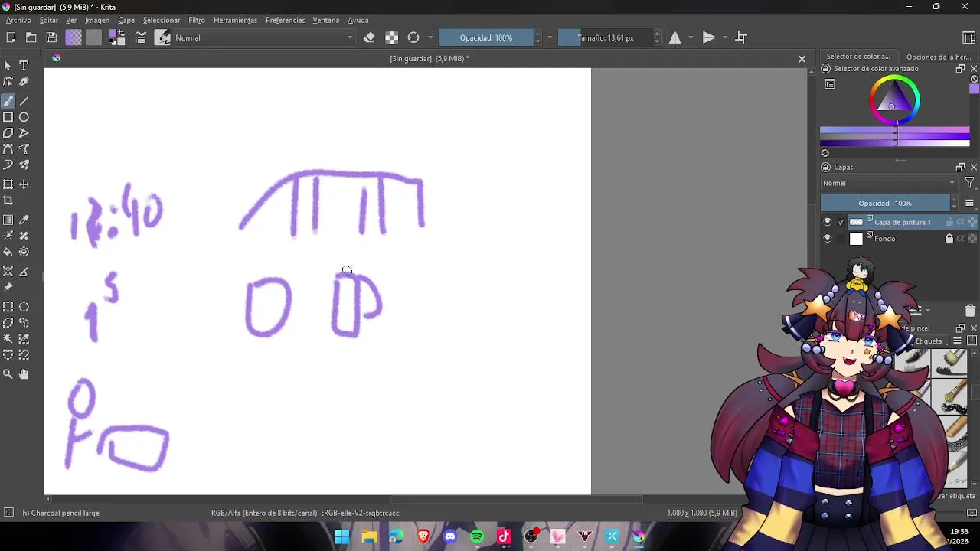Unlock the Fondo layer padlock
The image size is (980, 551).
click(x=949, y=239)
